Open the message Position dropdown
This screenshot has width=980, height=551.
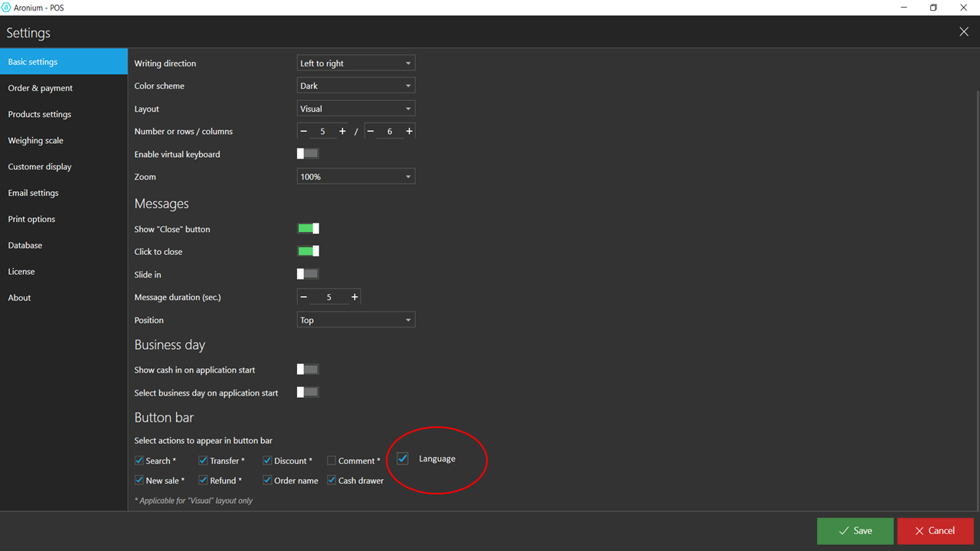[356, 320]
